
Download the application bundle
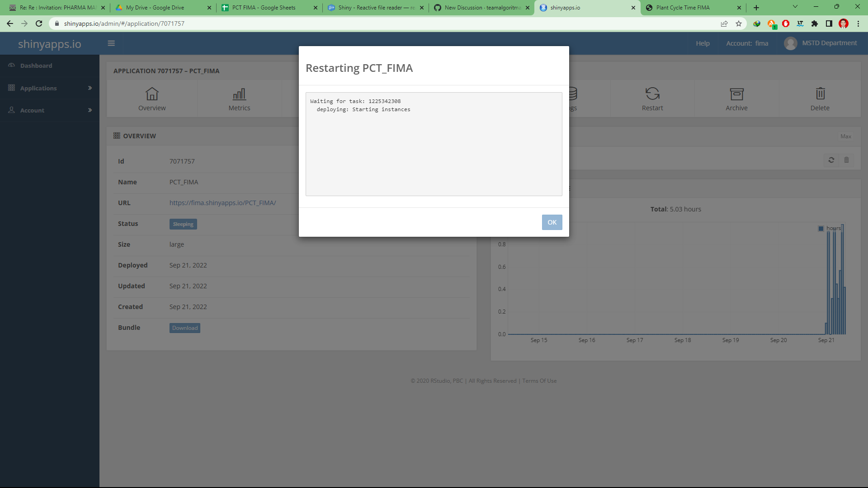tap(184, 328)
